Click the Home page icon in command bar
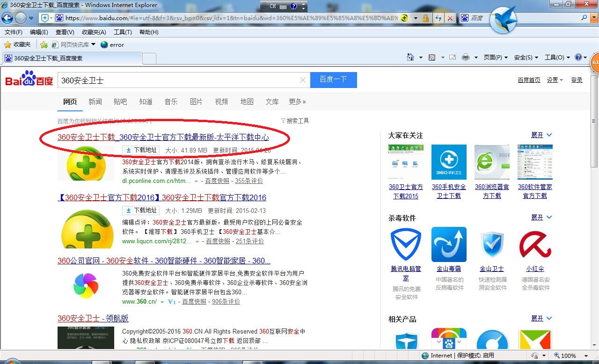This screenshot has height=364, width=599. 410,57
